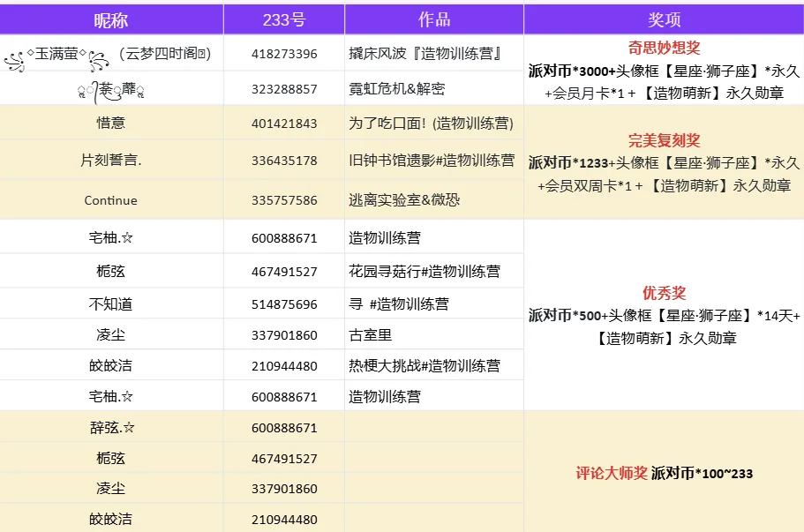
Task: Click the work 古室里
Action: pyautogui.click(x=370, y=335)
